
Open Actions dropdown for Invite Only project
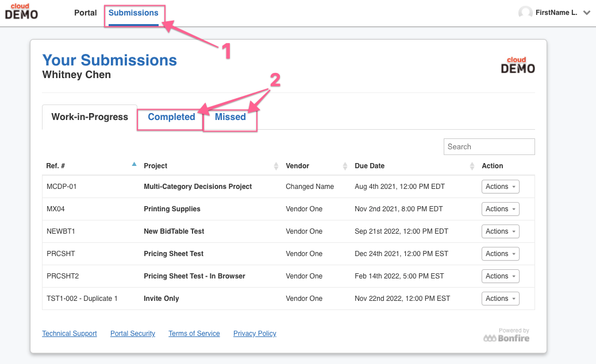click(500, 299)
